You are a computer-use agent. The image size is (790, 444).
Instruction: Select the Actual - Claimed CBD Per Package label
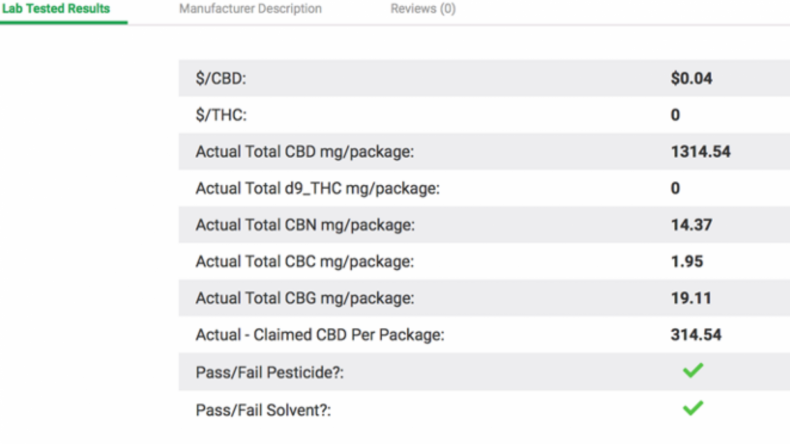320,335
